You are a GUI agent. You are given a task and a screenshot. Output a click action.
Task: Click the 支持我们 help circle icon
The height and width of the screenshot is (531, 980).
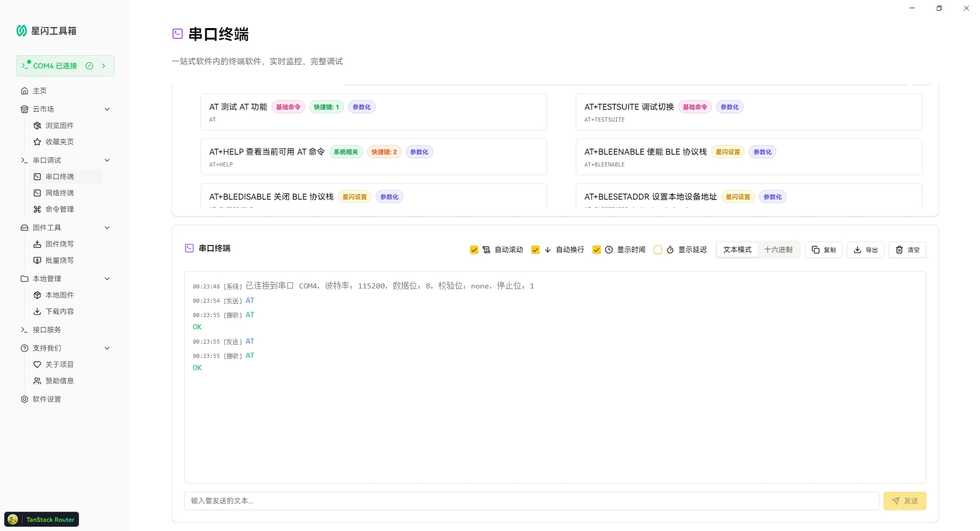pyautogui.click(x=24, y=348)
